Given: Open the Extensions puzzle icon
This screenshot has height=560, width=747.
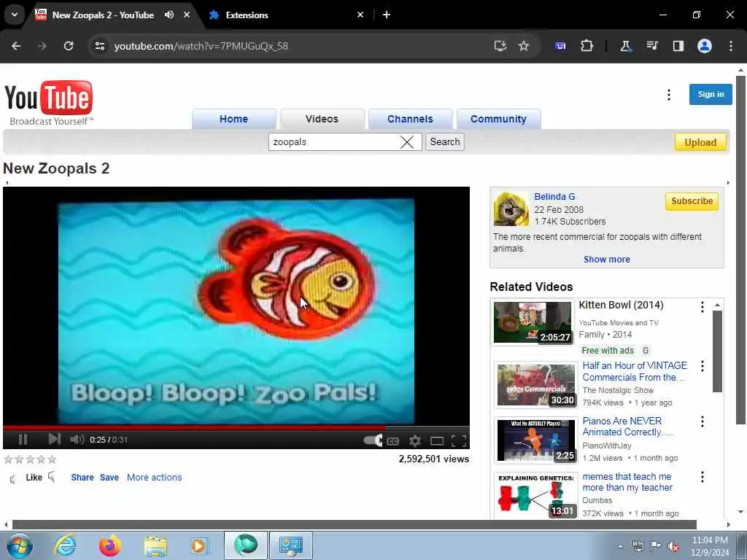Looking at the screenshot, I should (587, 46).
